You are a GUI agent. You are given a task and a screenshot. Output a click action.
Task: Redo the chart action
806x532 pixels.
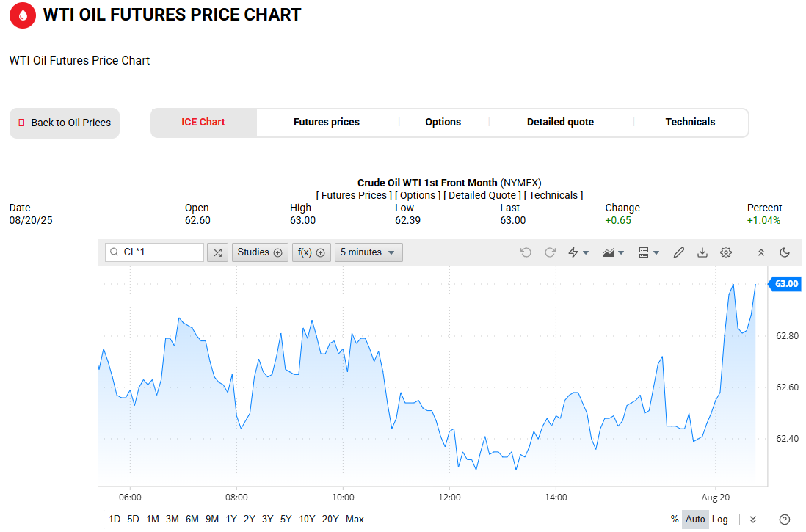pyautogui.click(x=550, y=252)
